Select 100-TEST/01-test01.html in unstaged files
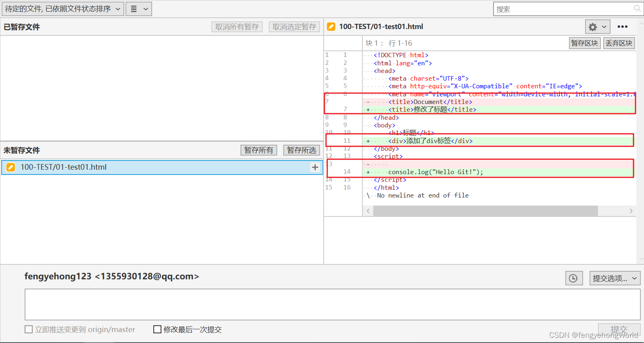The width and height of the screenshot is (644, 343). [x=162, y=167]
